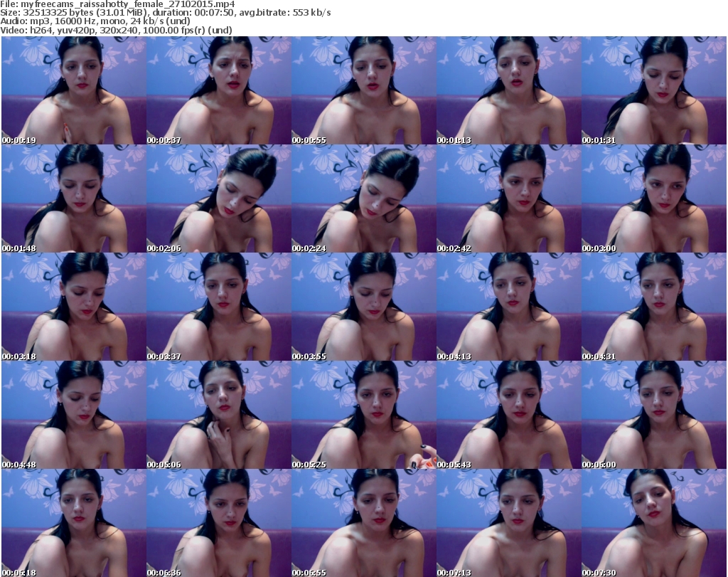Choose the frame labeled 00:01:13
This screenshot has width=728, height=577.
coord(509,90)
